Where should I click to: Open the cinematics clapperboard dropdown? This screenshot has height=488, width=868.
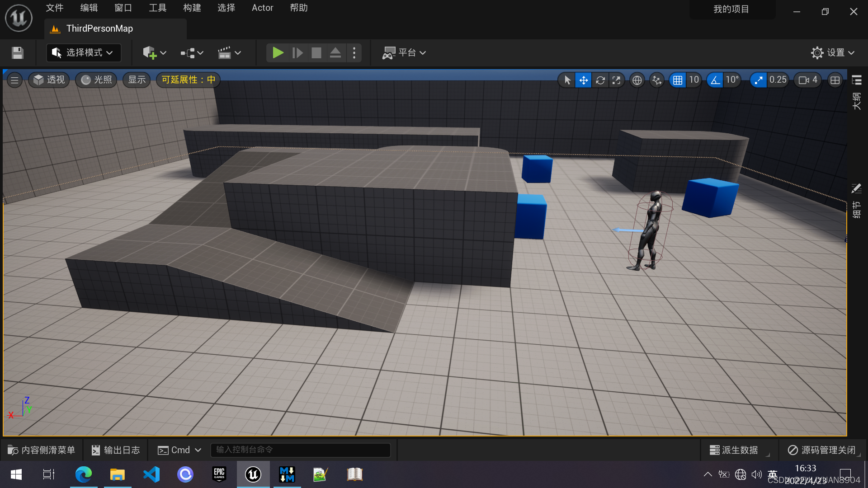click(x=229, y=53)
